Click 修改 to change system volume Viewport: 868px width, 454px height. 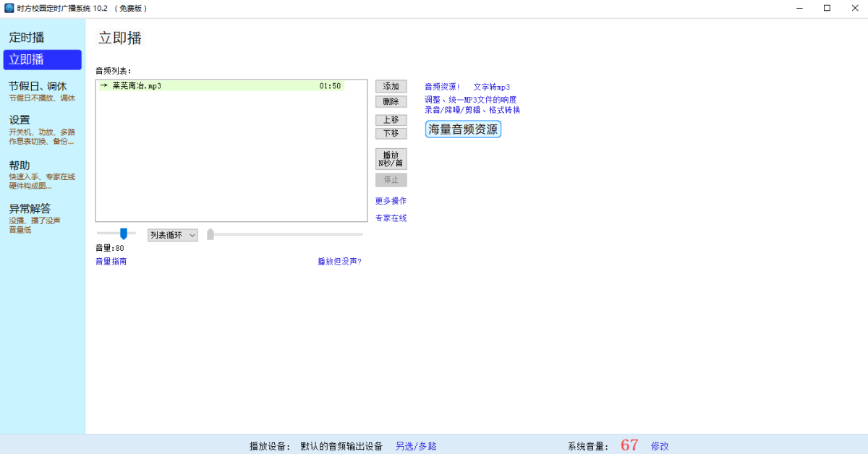pyautogui.click(x=660, y=446)
